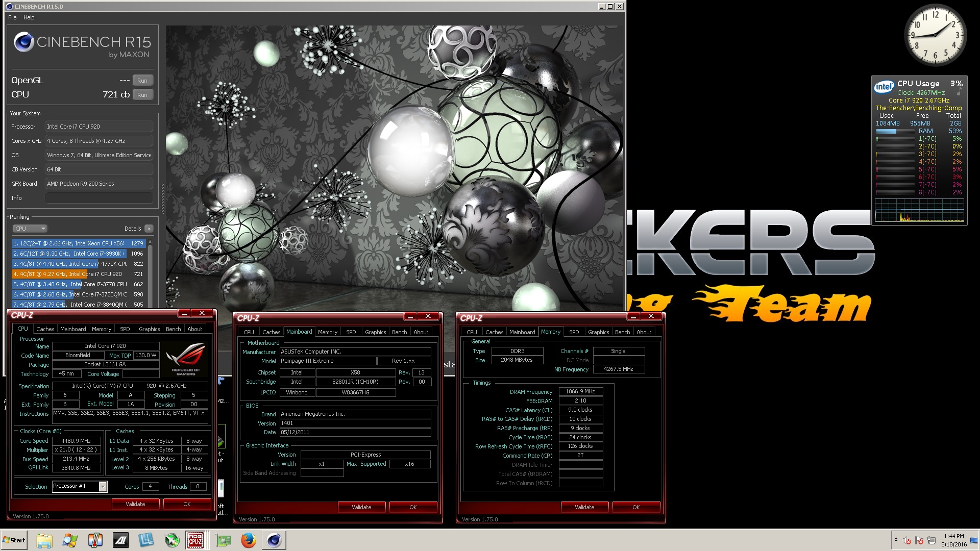
Task: Open SPD tab in middle CPU-Z window
Action: click(351, 332)
